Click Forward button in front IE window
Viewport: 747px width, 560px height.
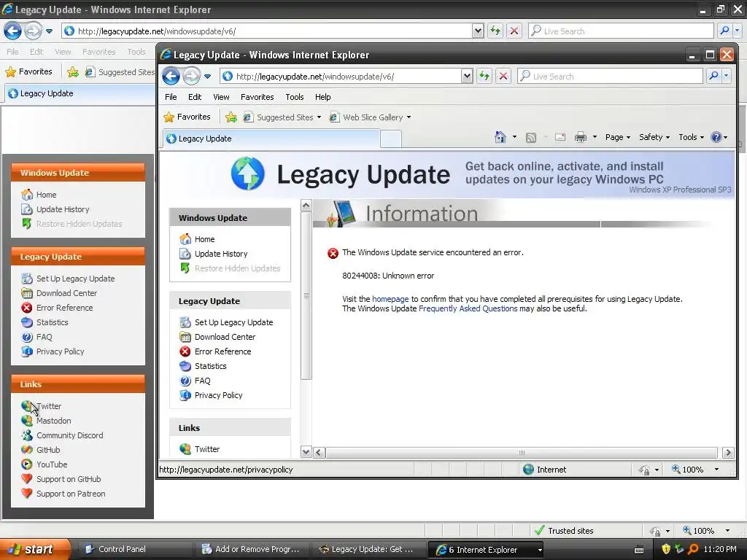pos(192,76)
